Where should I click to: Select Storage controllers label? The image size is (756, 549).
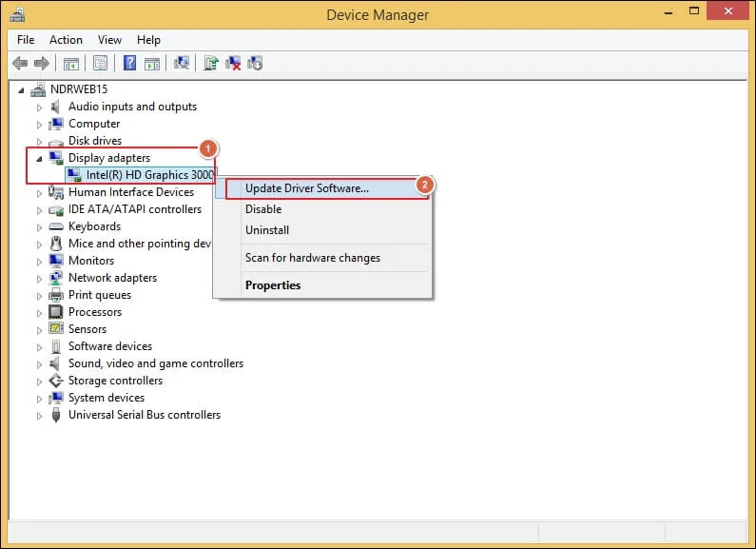(116, 381)
